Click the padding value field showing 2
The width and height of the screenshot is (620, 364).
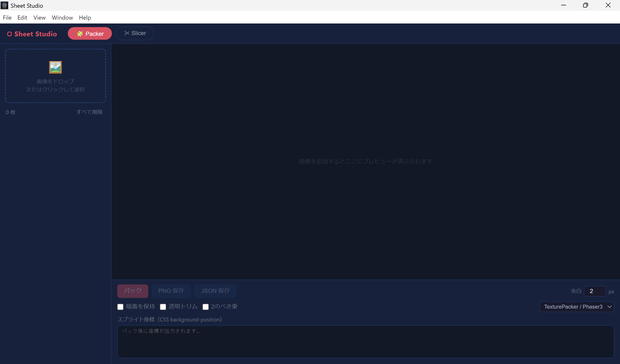[x=595, y=291]
